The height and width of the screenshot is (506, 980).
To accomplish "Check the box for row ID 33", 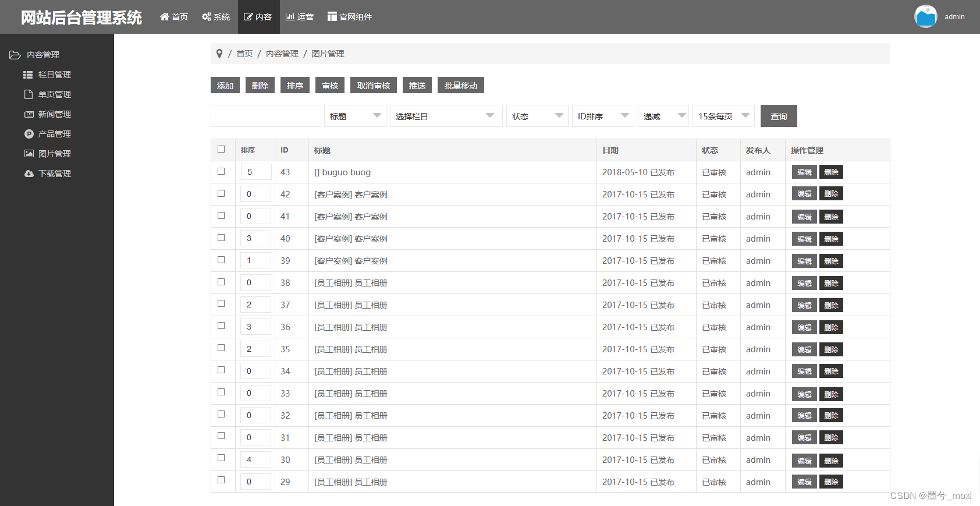I will 221,392.
